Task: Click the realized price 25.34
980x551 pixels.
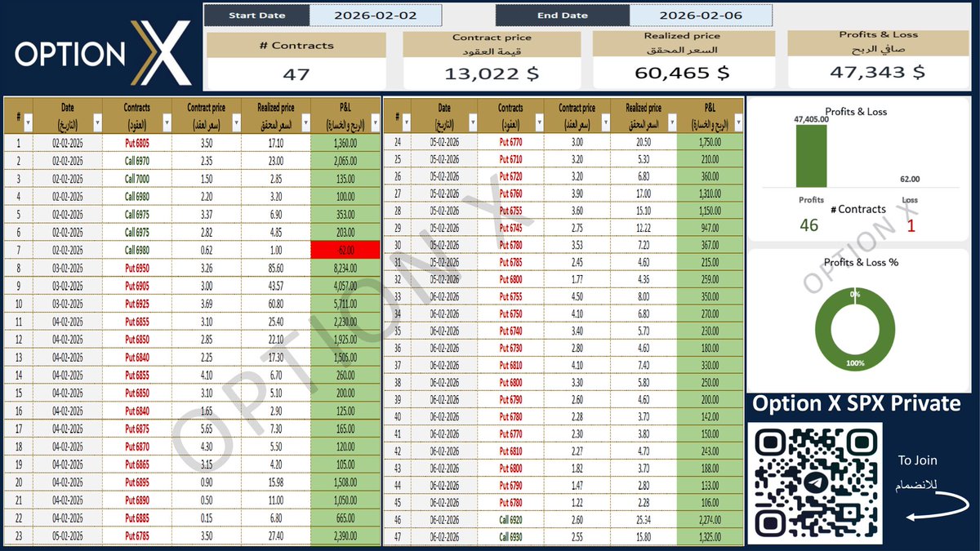Action: click(x=644, y=519)
